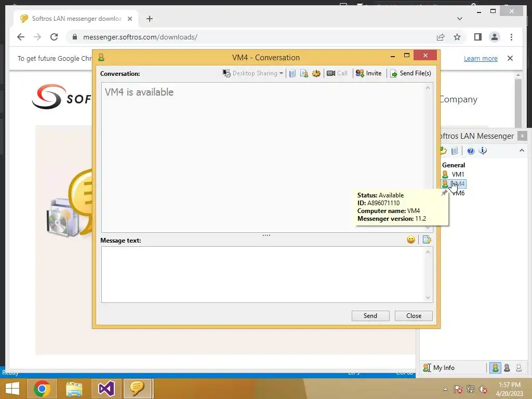This screenshot has height=399, width=532.
Task: Share this page via Chrome share icon
Action: (441, 37)
